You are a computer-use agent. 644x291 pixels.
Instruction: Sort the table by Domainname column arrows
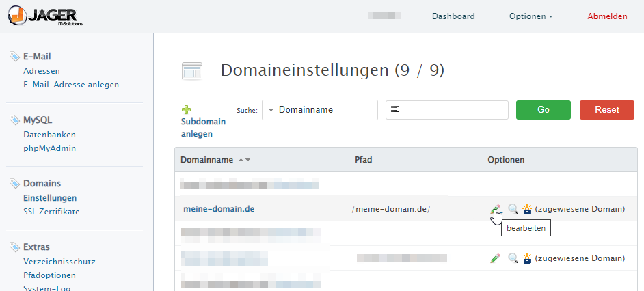coord(244,160)
